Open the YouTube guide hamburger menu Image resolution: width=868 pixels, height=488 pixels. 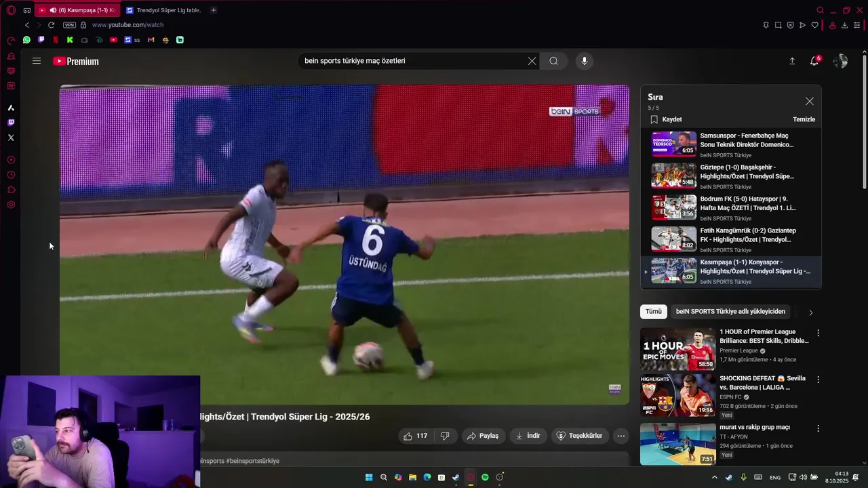(37, 61)
